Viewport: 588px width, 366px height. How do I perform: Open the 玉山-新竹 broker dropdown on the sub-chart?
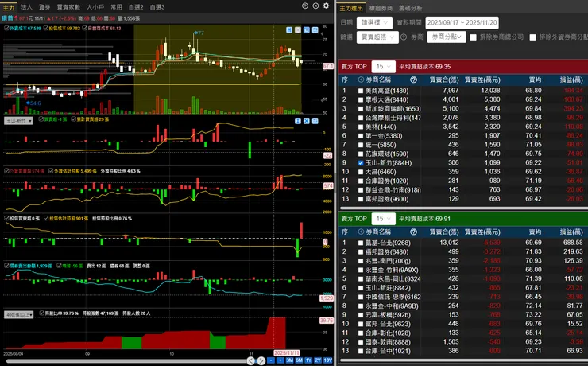(18, 121)
